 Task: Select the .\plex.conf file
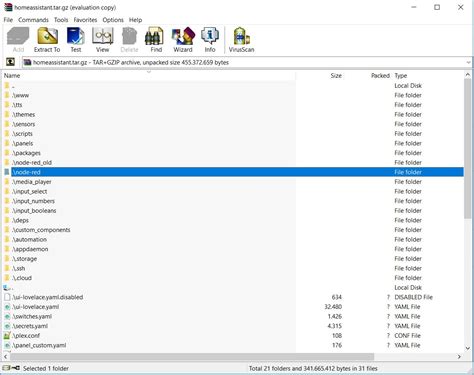(26, 336)
